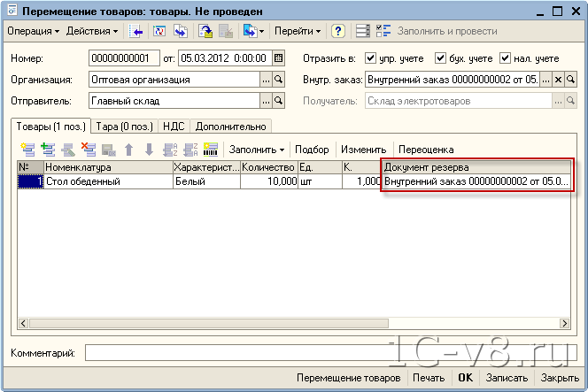Click the Номенклатура column header
Screen dimensions: 588x392
click(108, 167)
